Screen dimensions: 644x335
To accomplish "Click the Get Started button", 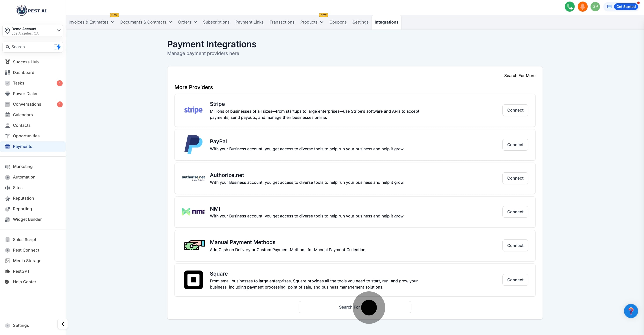I will [x=626, y=7].
